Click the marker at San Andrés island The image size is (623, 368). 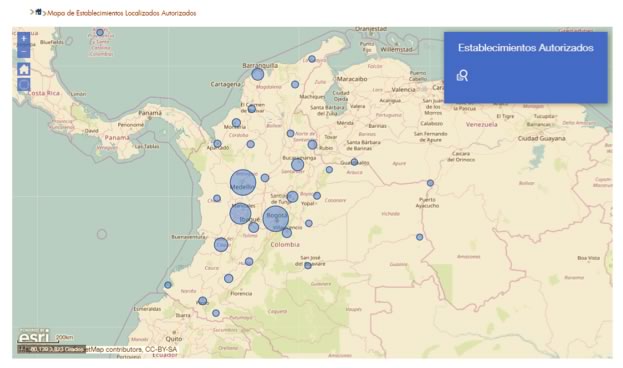(100, 32)
